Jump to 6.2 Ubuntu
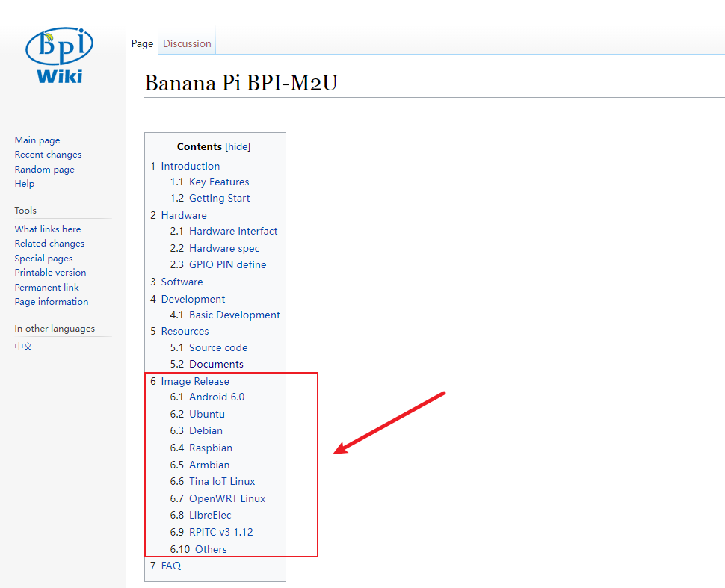 click(x=197, y=414)
